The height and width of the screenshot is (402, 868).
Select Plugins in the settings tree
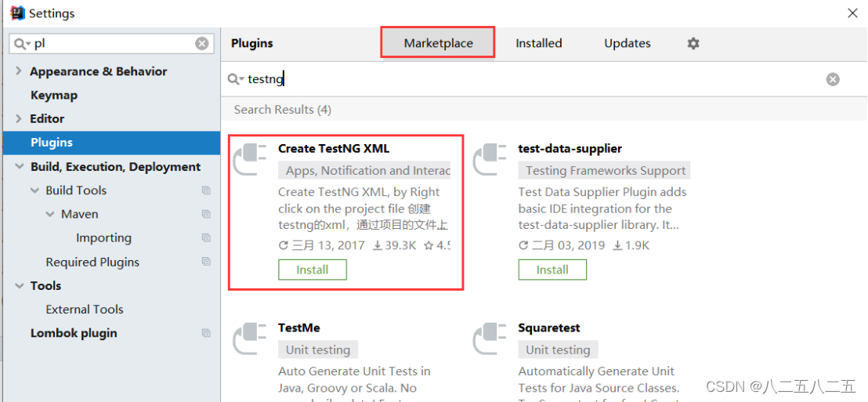click(111, 143)
